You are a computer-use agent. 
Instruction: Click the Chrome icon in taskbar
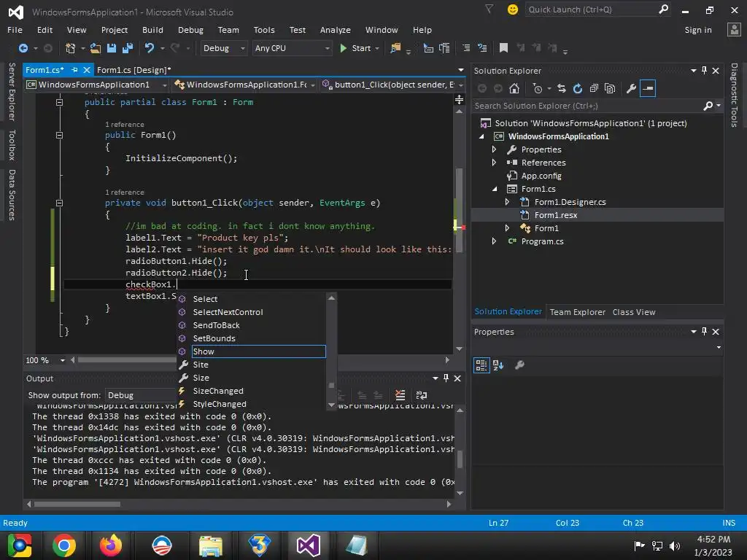click(64, 545)
